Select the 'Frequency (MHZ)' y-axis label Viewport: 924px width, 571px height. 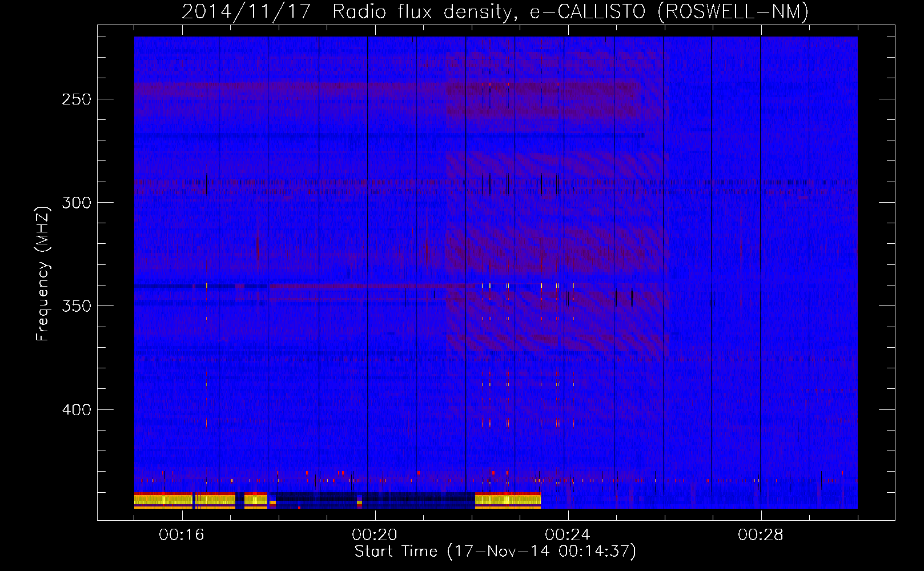click(43, 274)
